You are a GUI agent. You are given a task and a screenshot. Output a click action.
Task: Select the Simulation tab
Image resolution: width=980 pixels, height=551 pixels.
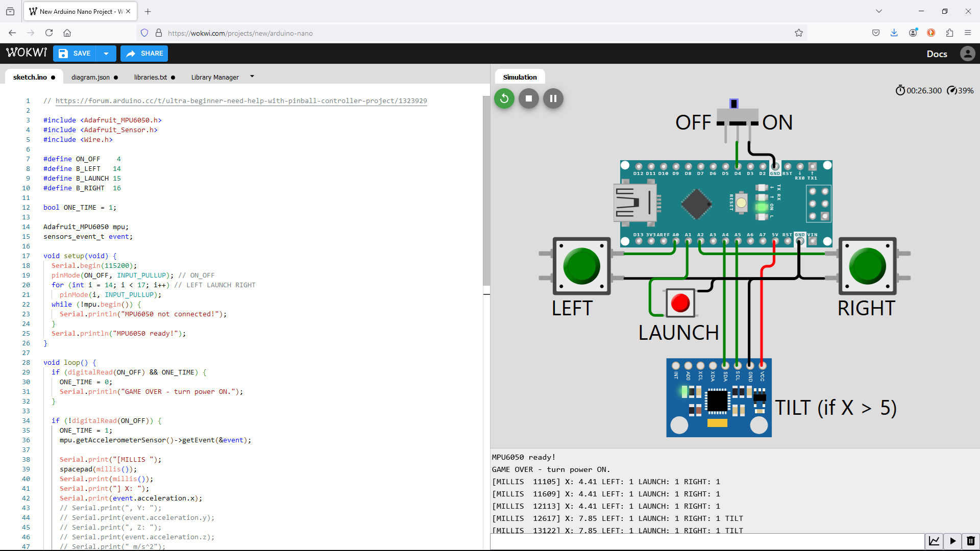(520, 77)
